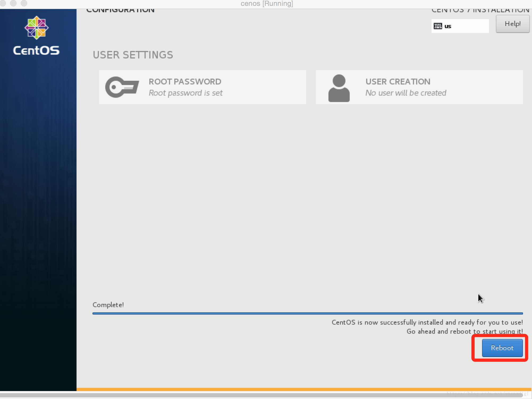
Task: Click the 'No user will be created' text
Action: (406, 93)
